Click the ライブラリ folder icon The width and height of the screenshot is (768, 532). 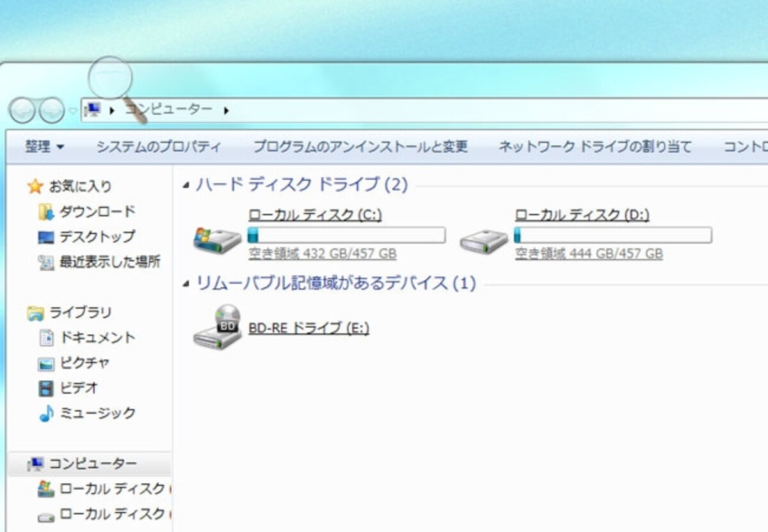pos(35,313)
